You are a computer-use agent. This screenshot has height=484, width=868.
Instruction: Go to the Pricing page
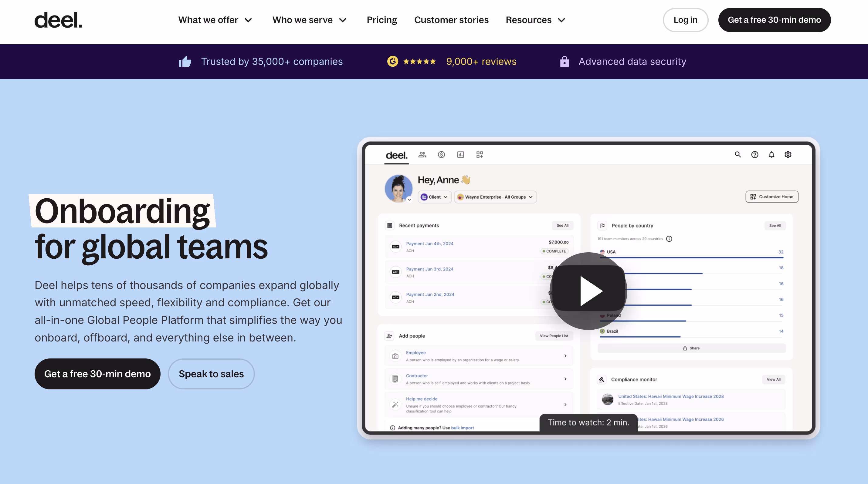pos(382,20)
